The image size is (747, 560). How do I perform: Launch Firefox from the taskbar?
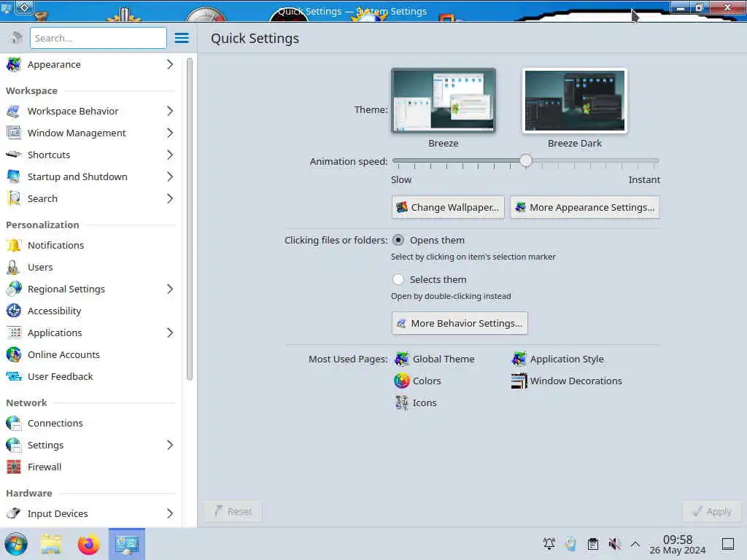tap(88, 544)
